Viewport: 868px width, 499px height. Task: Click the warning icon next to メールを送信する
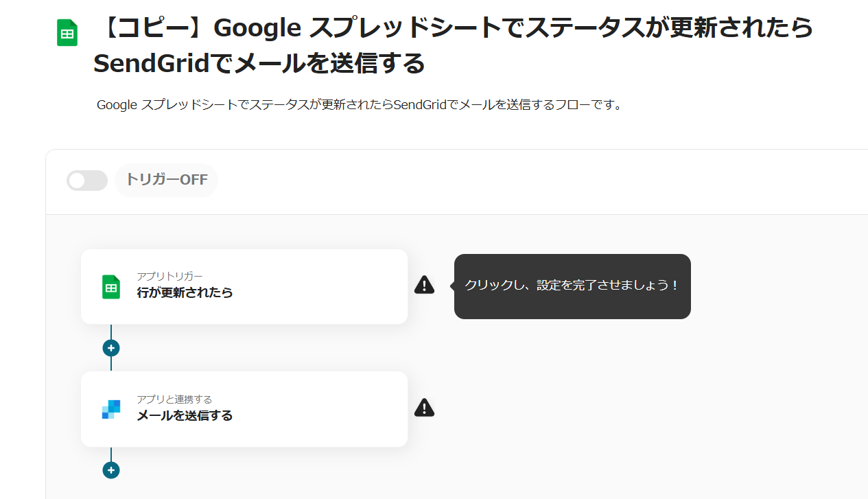(x=424, y=408)
